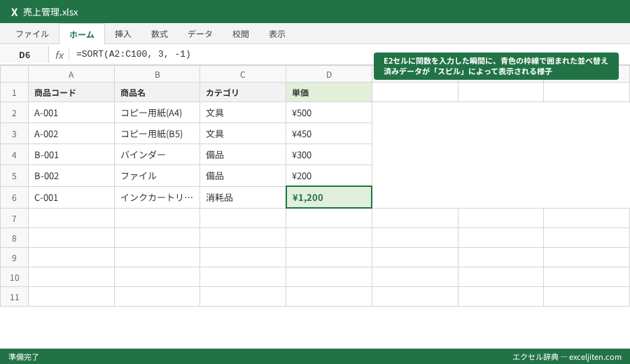Click the 売上管理.xlsx title text
The width and height of the screenshot is (630, 364).
pyautogui.click(x=50, y=12)
